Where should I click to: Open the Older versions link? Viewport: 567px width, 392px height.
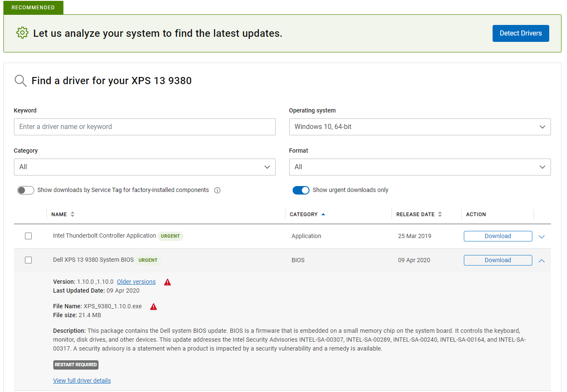136,282
